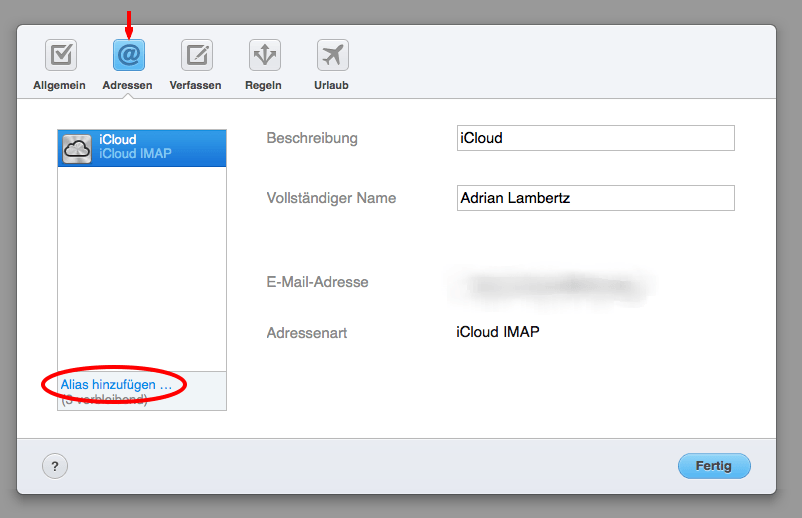Viewport: 802px width, 518px height.
Task: Open the Allgemein preferences icon
Action: [61, 55]
